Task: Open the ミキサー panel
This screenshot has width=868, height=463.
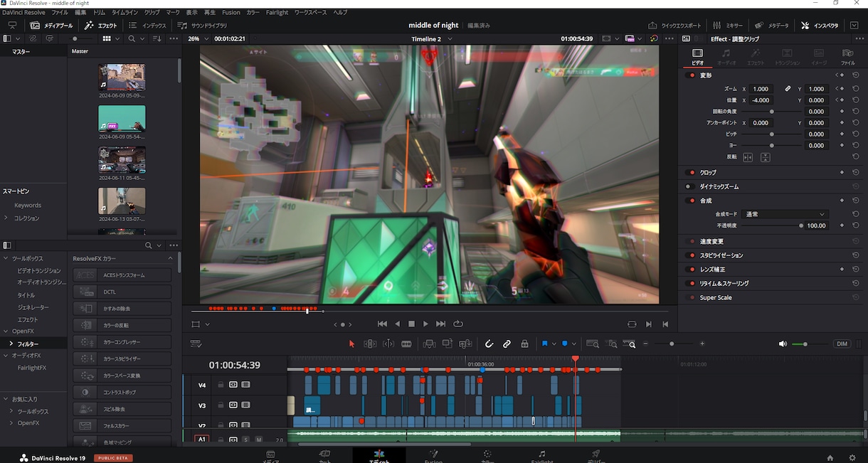Action: tap(727, 25)
